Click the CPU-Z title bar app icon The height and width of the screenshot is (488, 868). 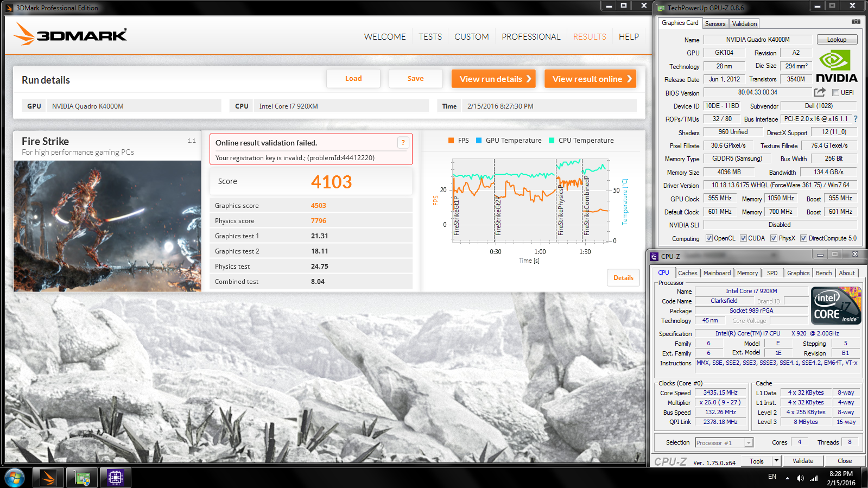click(655, 256)
